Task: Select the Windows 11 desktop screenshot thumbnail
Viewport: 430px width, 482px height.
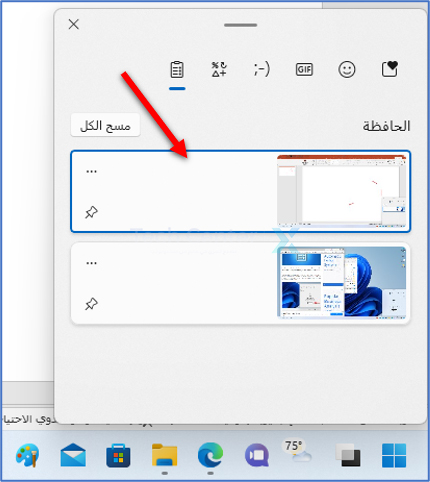Action: point(342,282)
